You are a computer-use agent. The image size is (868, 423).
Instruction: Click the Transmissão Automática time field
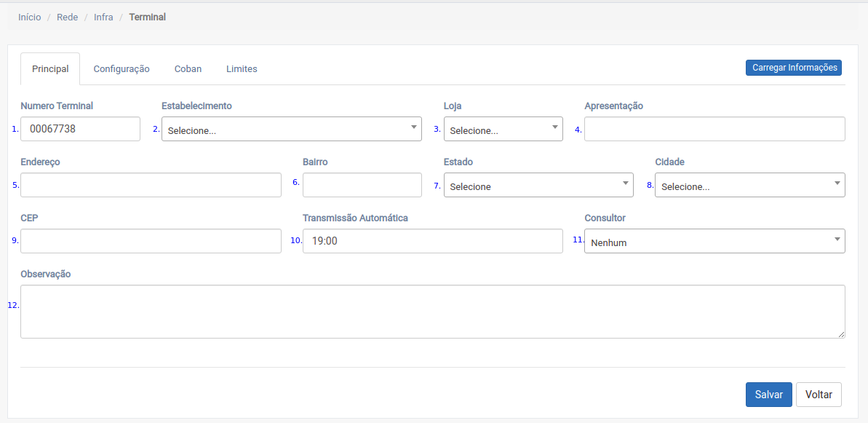pos(432,241)
